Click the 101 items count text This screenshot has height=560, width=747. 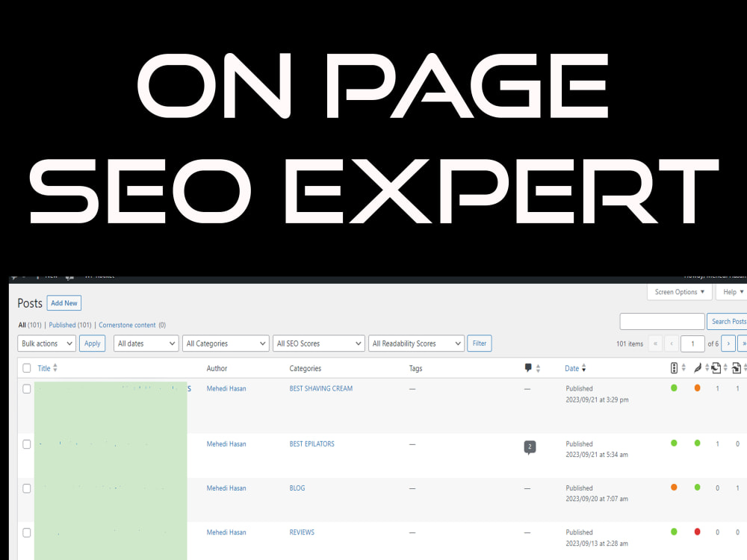point(629,343)
